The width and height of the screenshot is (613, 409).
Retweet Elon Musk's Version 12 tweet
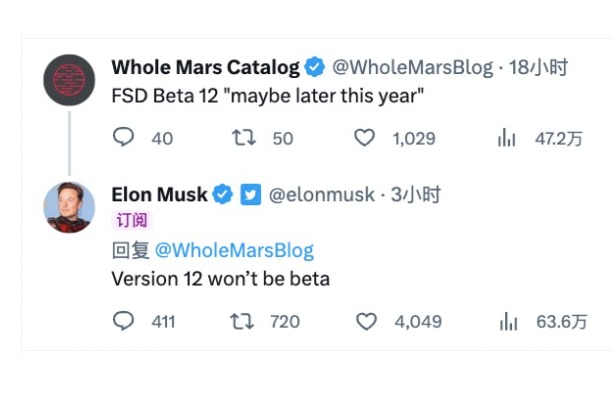[x=243, y=321]
